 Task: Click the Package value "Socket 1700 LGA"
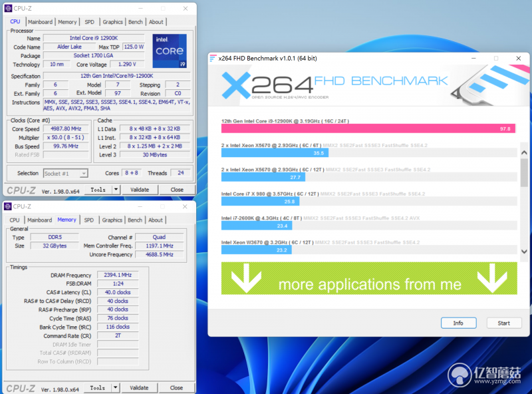[94, 55]
